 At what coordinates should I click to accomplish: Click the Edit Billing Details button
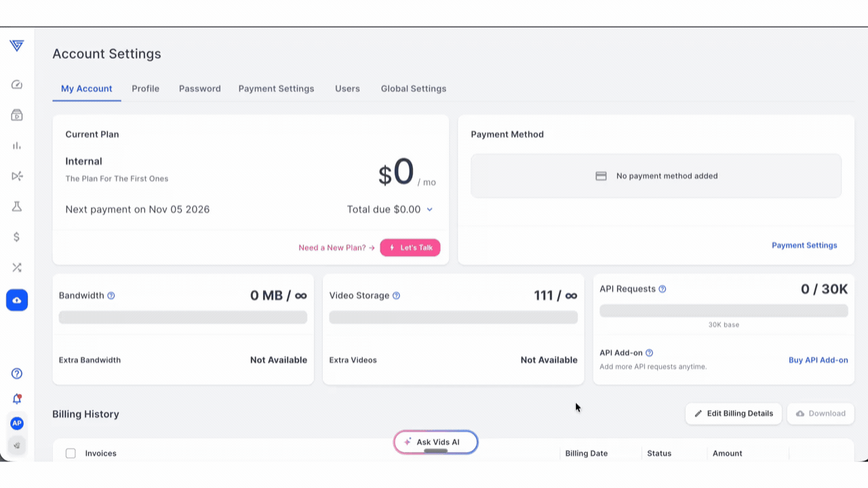click(x=734, y=413)
